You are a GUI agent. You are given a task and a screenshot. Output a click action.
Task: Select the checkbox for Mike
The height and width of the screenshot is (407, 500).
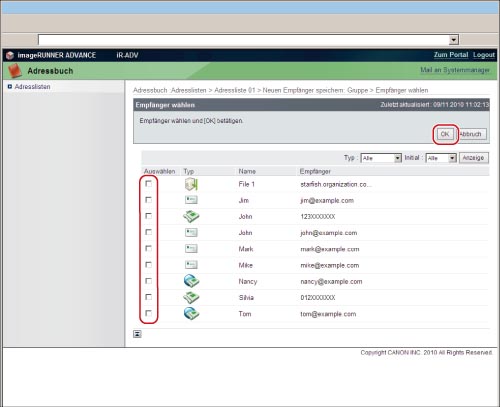(x=149, y=265)
